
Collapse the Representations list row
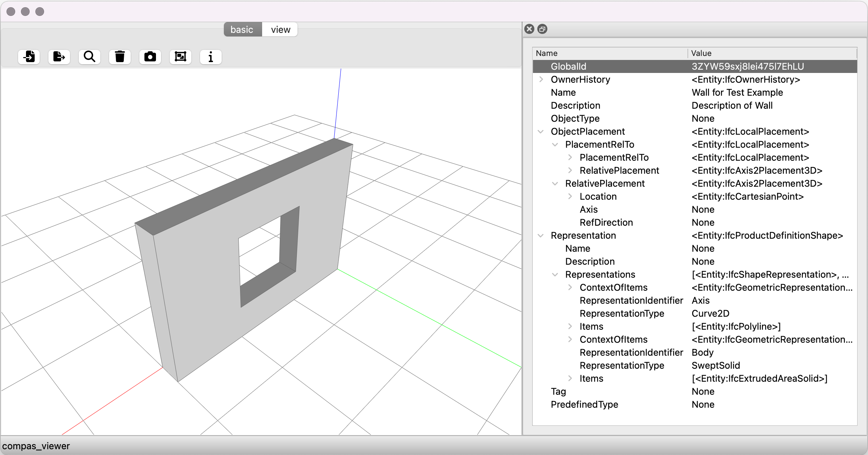pyautogui.click(x=555, y=274)
